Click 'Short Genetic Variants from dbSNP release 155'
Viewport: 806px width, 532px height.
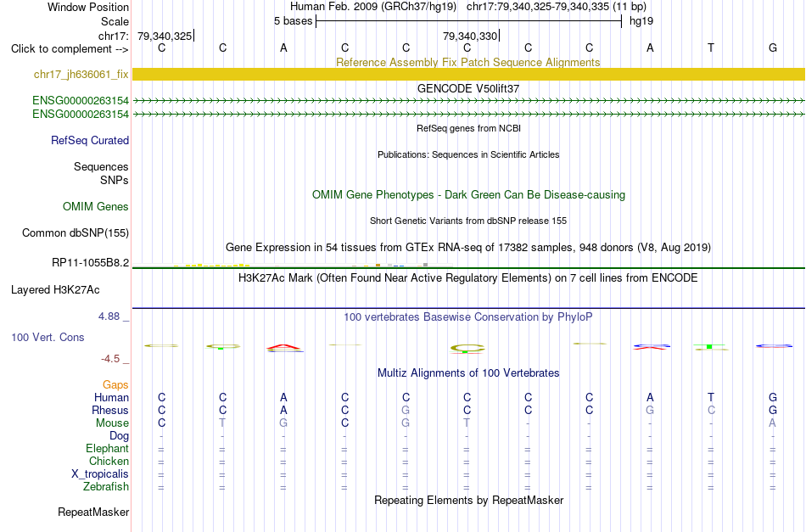(468, 221)
